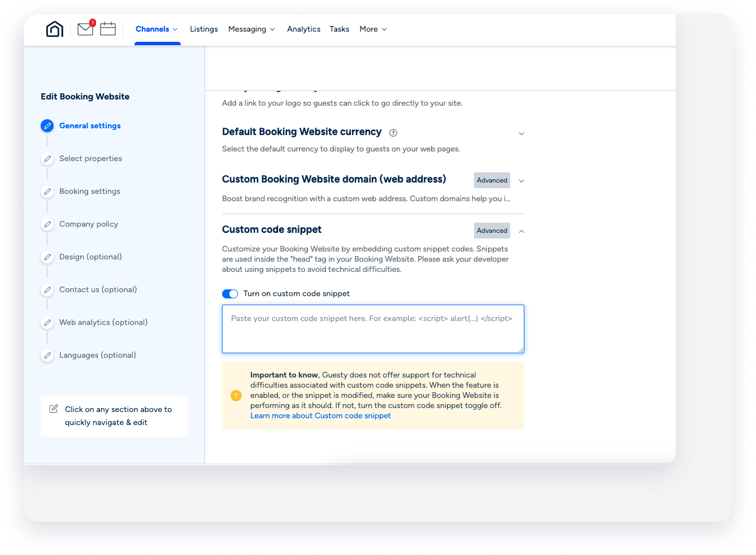Navigate to Booking settings step

pyautogui.click(x=90, y=192)
